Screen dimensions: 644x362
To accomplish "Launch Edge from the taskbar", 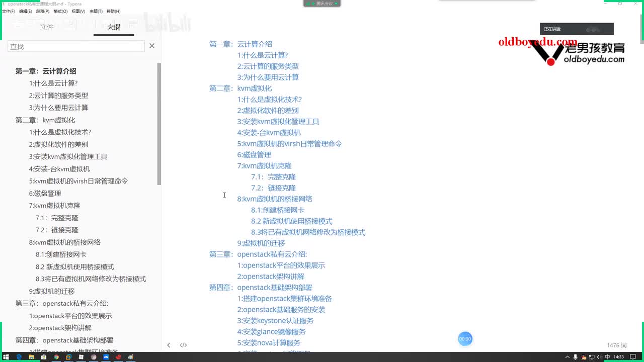I will (x=19, y=357).
